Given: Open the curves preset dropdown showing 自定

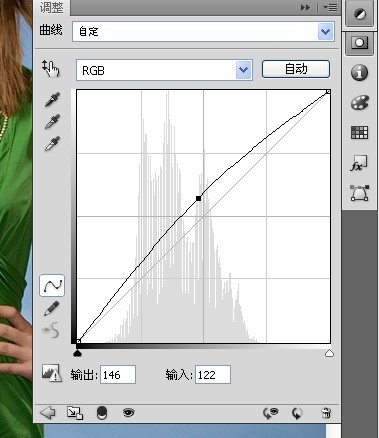Looking at the screenshot, I should click(203, 32).
